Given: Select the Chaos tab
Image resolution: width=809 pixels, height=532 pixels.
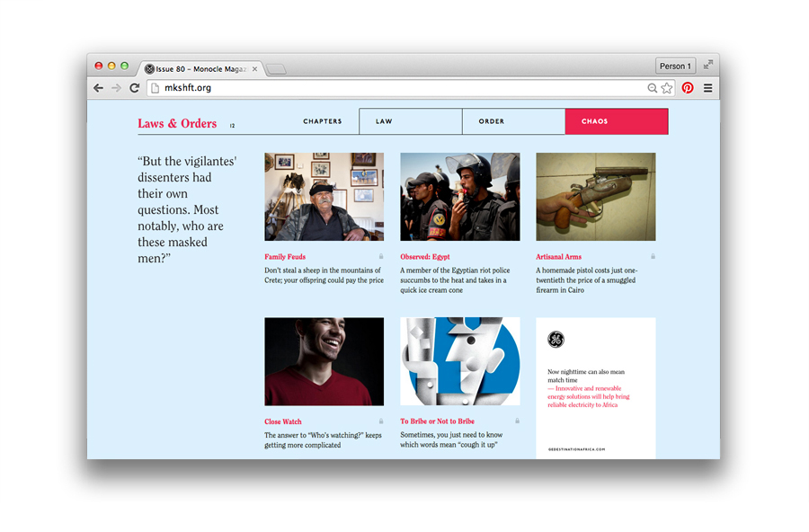Looking at the screenshot, I should (x=617, y=121).
